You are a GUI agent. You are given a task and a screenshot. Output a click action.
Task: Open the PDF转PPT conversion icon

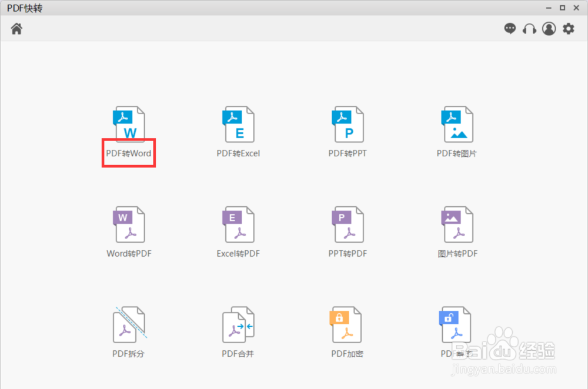pos(348,124)
